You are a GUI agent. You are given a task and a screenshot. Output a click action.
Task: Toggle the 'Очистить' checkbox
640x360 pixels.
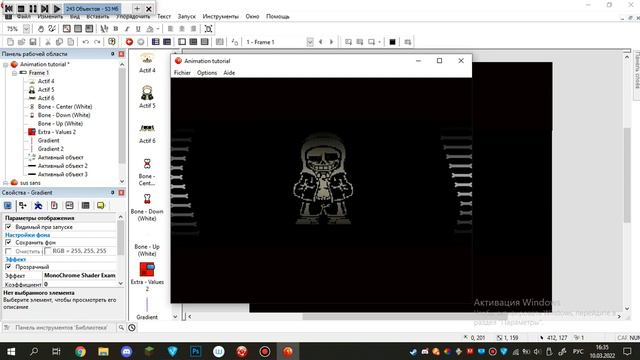[8, 251]
